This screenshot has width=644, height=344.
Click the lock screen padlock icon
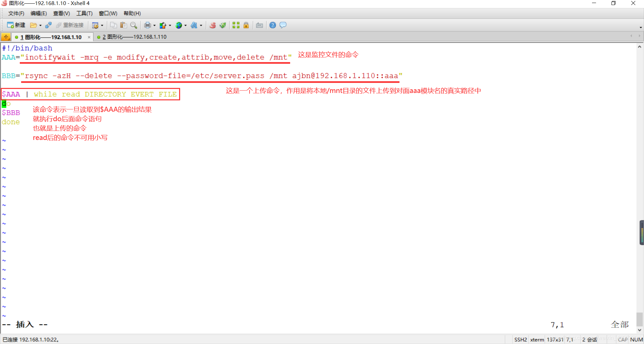pyautogui.click(x=246, y=25)
